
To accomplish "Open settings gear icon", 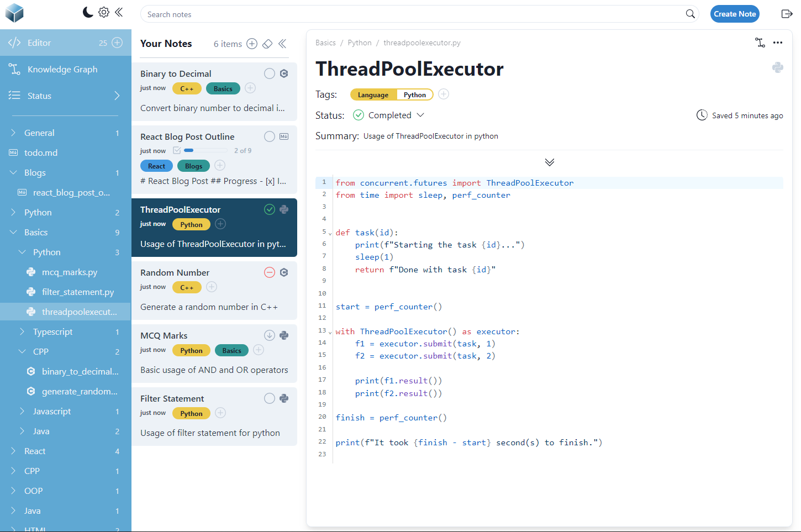I will [104, 12].
